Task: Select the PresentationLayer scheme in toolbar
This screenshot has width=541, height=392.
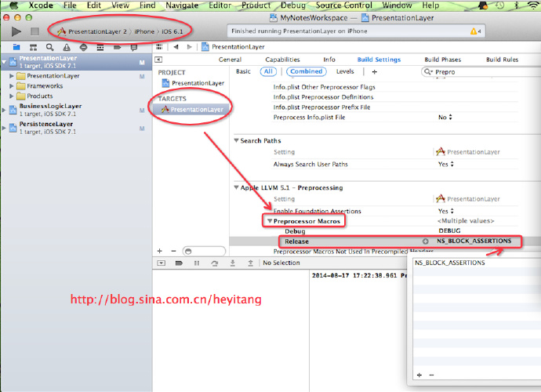Action: (x=92, y=31)
